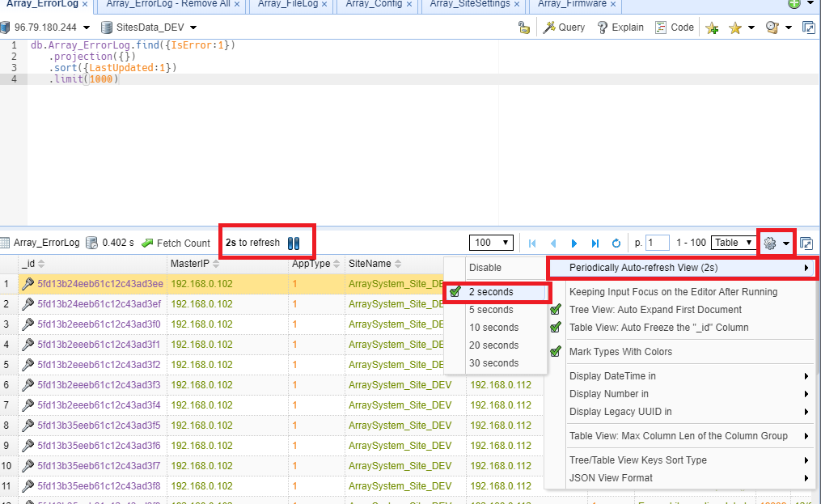Close the Array_FileLog tab
The image size is (821, 504).
pos(324,4)
